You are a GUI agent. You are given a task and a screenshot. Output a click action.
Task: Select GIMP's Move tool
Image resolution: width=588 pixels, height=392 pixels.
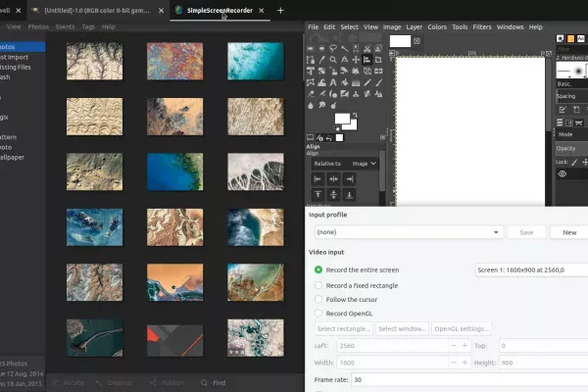(x=356, y=60)
